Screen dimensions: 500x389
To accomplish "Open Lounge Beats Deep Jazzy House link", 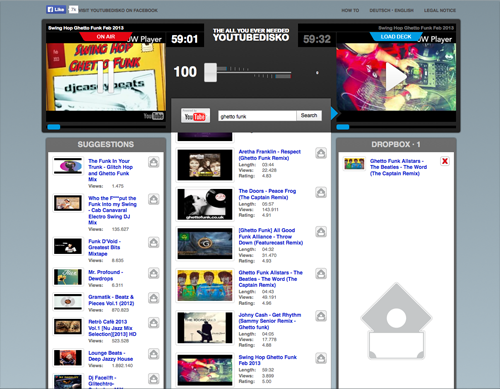I will pos(110,356).
